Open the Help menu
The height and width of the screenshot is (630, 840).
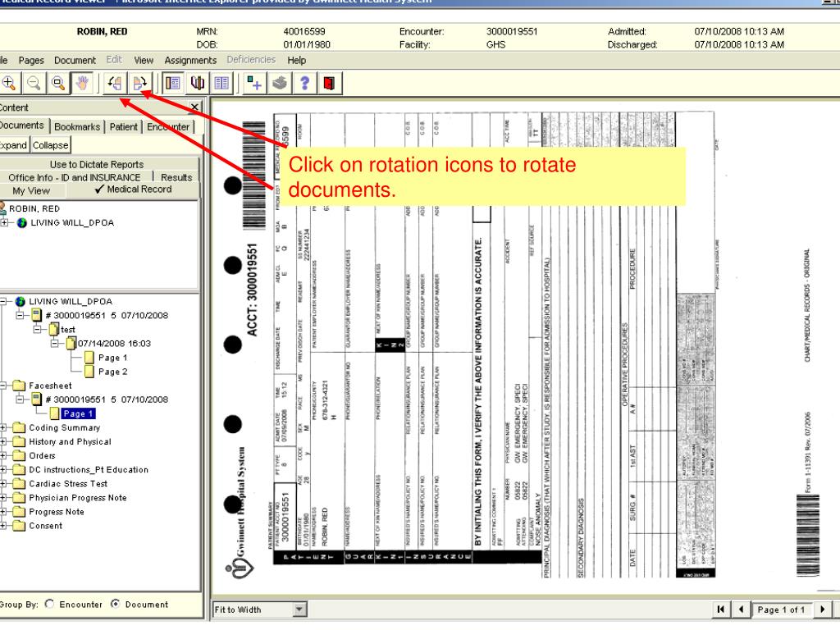[297, 61]
